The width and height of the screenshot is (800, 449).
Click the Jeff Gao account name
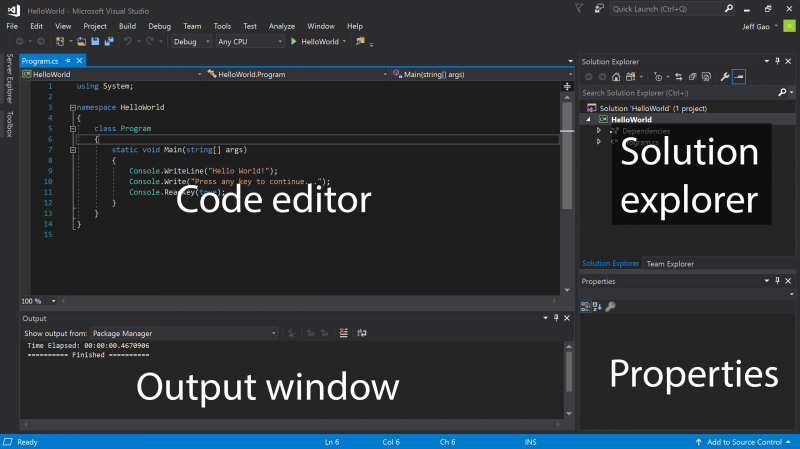(756, 27)
